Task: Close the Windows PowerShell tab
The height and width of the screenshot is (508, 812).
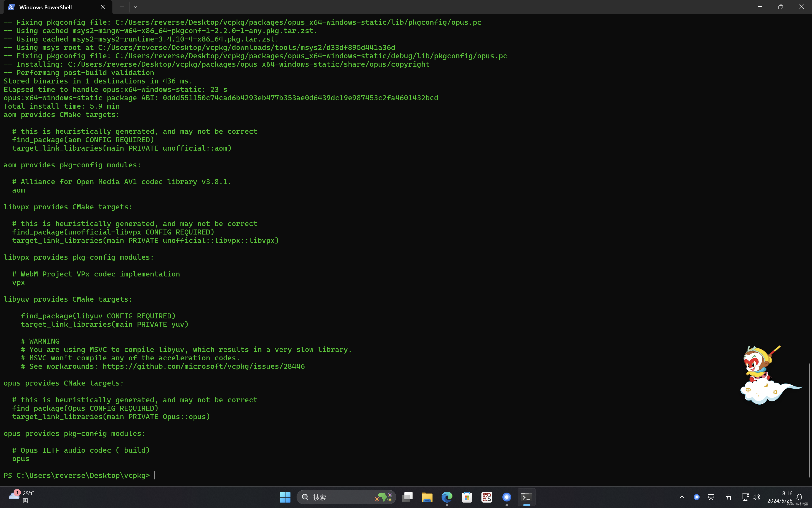Action: tap(103, 7)
